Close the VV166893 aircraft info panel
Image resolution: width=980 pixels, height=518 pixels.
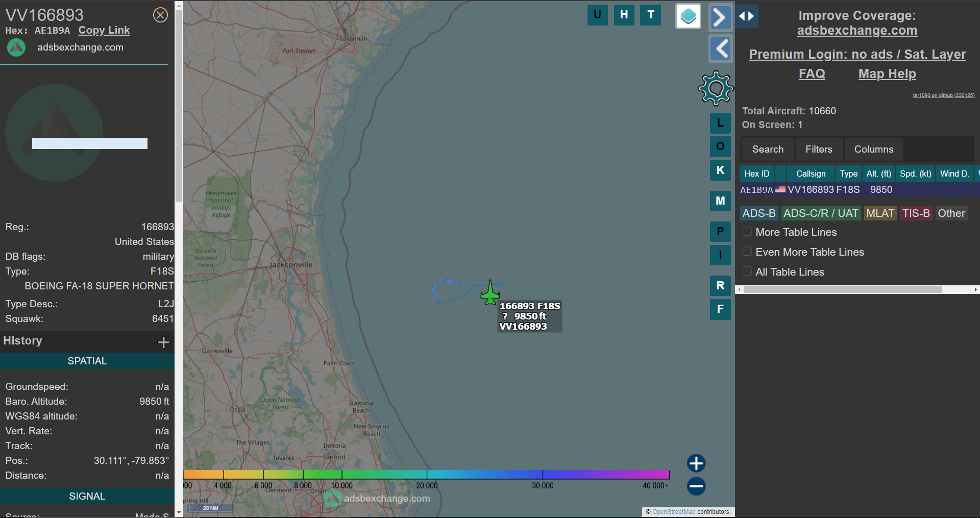point(160,15)
